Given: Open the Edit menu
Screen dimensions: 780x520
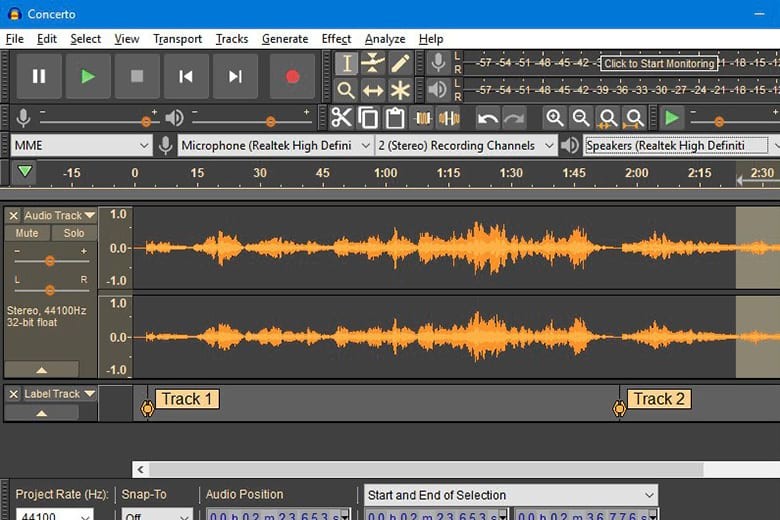Looking at the screenshot, I should [x=47, y=39].
